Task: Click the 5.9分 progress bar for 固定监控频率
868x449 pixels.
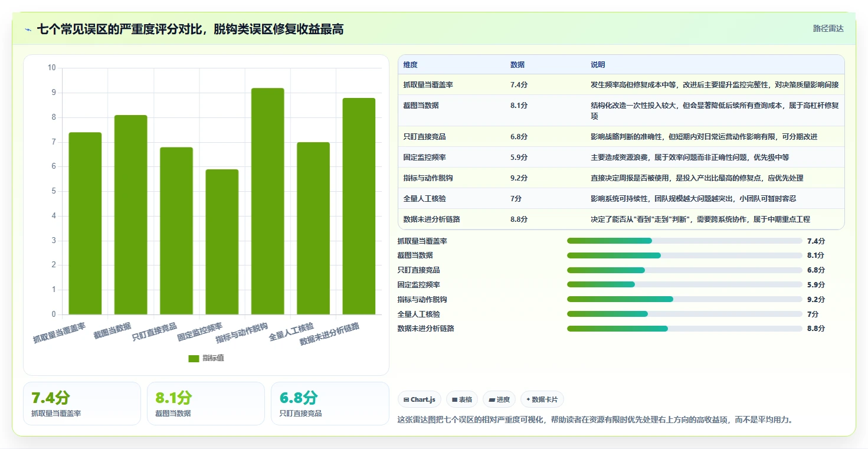Action: (x=684, y=284)
